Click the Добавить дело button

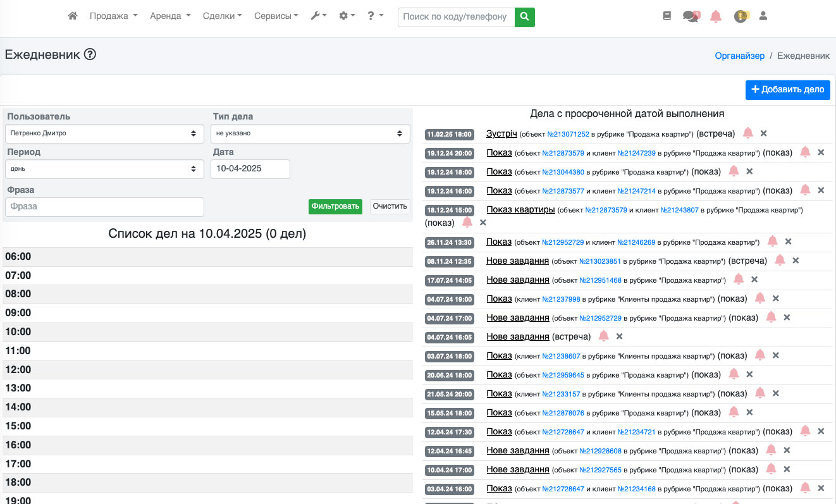pos(787,90)
